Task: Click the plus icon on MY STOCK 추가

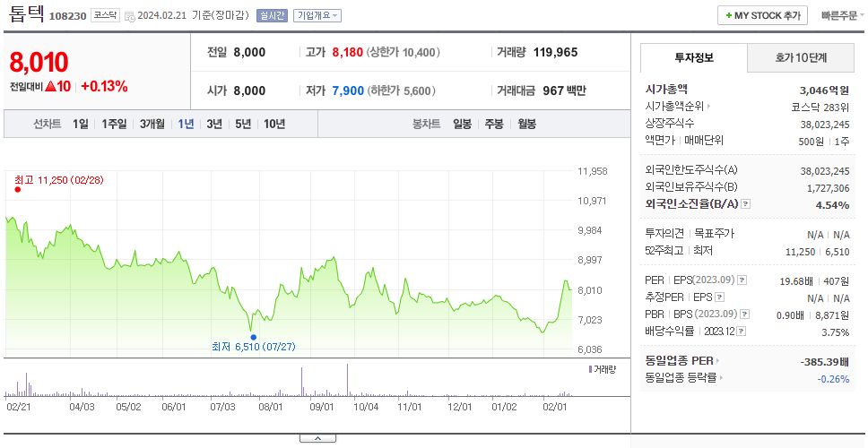Action: coord(728,15)
